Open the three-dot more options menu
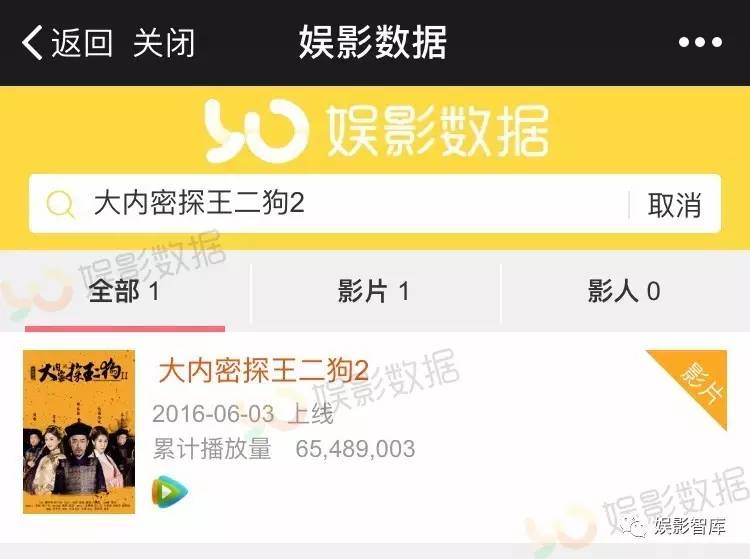 pyautogui.click(x=700, y=42)
